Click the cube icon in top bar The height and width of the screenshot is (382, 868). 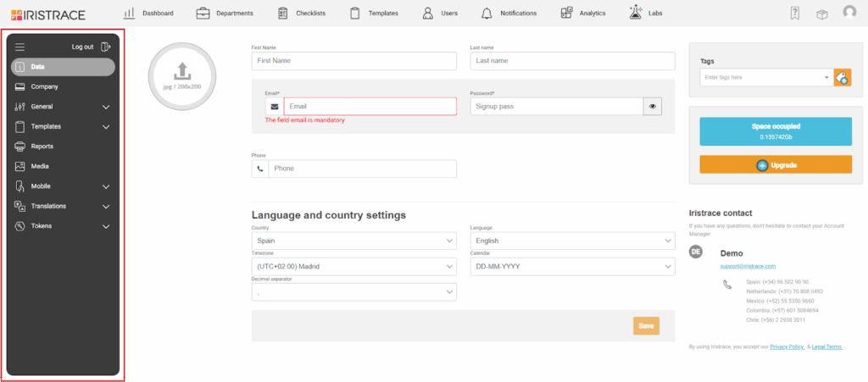pyautogui.click(x=821, y=14)
